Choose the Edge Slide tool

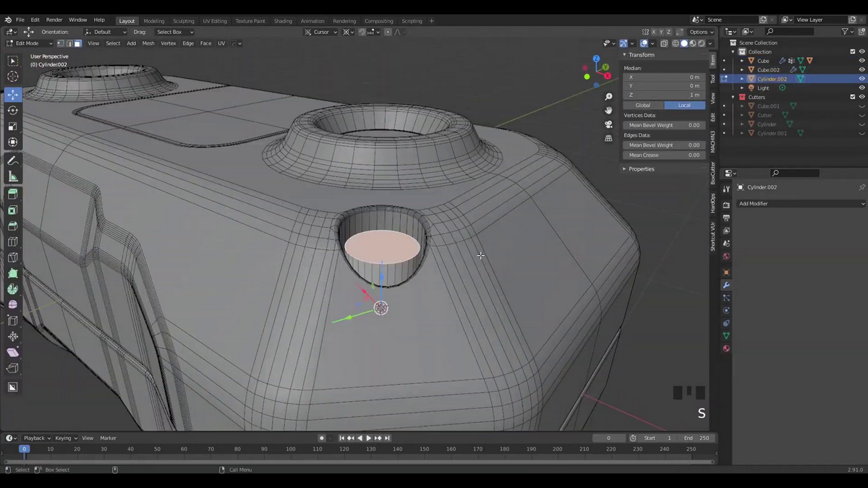12,321
